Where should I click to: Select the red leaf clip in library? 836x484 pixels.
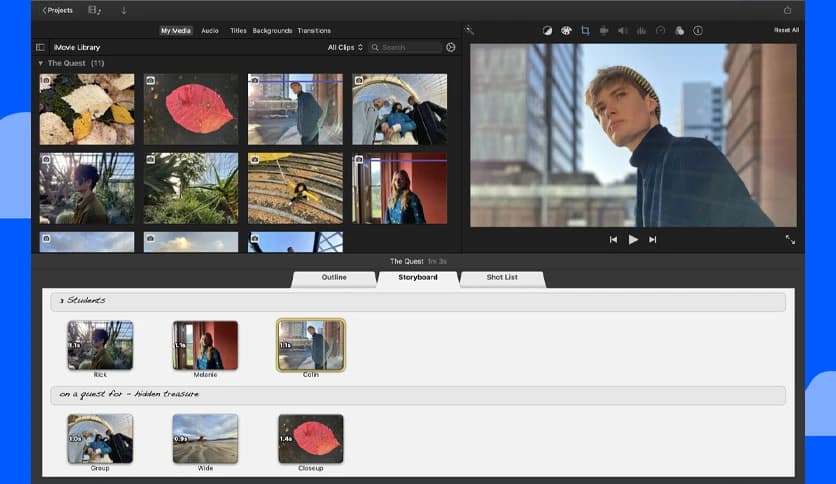[191, 109]
